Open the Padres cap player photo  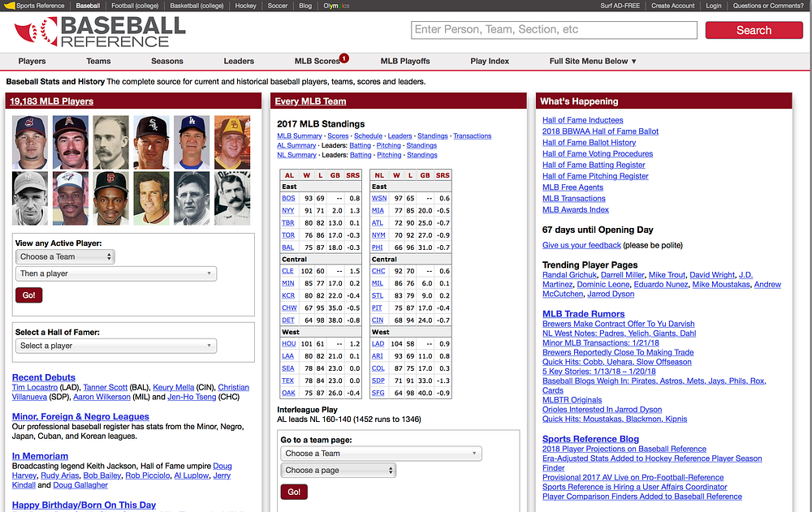tap(232, 142)
